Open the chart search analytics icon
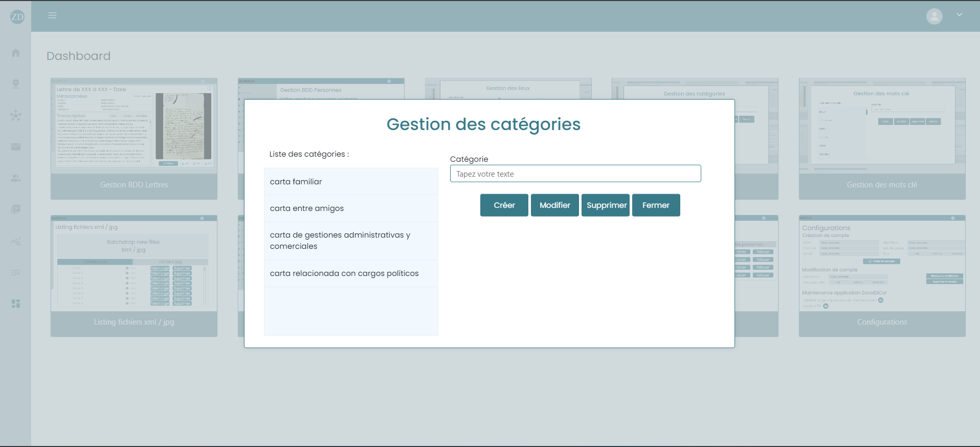Viewport: 980px width, 447px height. coord(16,241)
